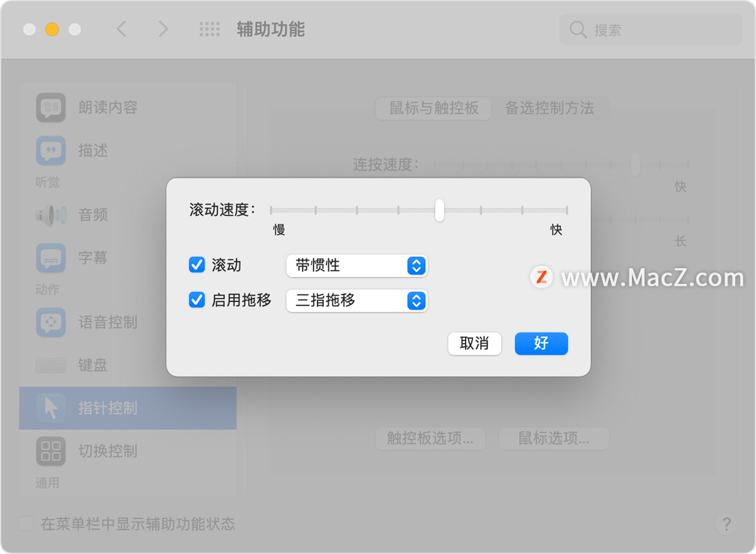Open the 朗读内容 sidebar icon
The height and width of the screenshot is (554, 756).
coord(51,108)
